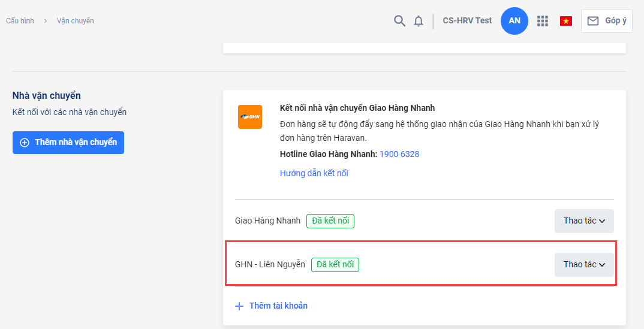This screenshot has width=644, height=329.
Task: Click the orange GHN carrier logo
Action: pos(249,117)
